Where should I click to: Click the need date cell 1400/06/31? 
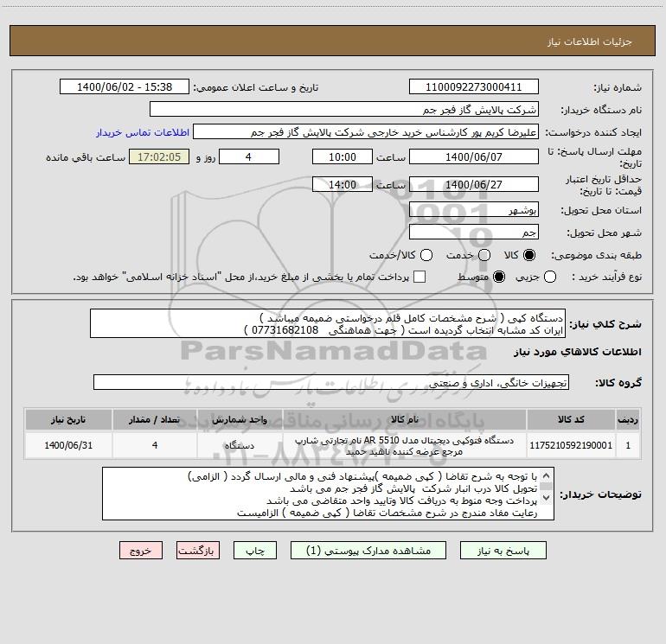(68, 445)
